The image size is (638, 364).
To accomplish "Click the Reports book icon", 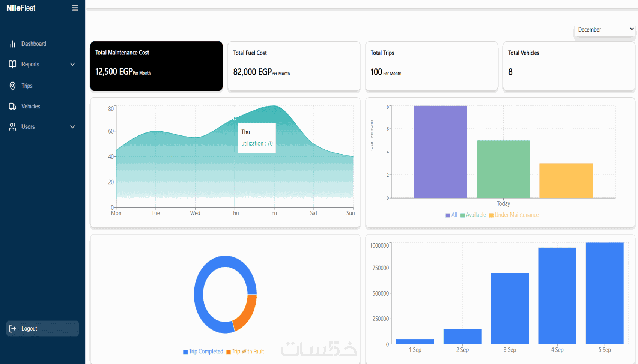I will coord(12,64).
